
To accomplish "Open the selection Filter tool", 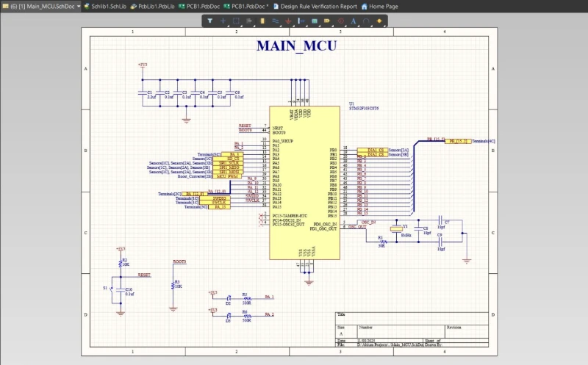I will [209, 21].
